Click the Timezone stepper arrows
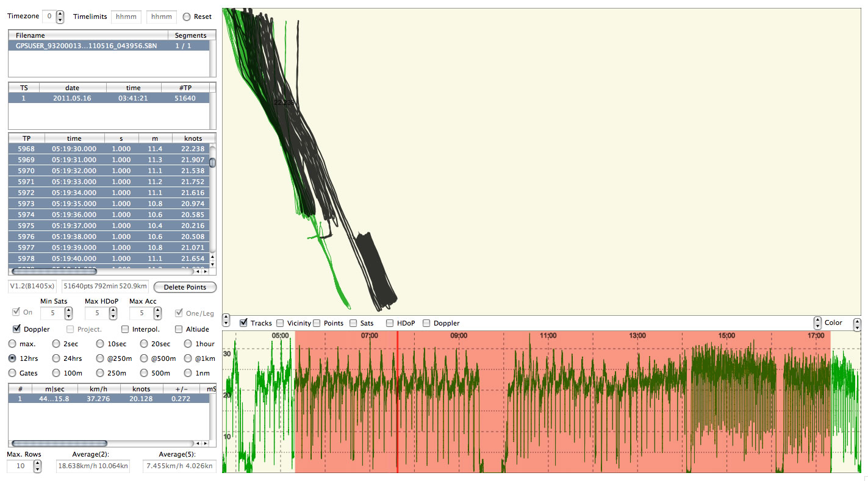 pyautogui.click(x=60, y=16)
